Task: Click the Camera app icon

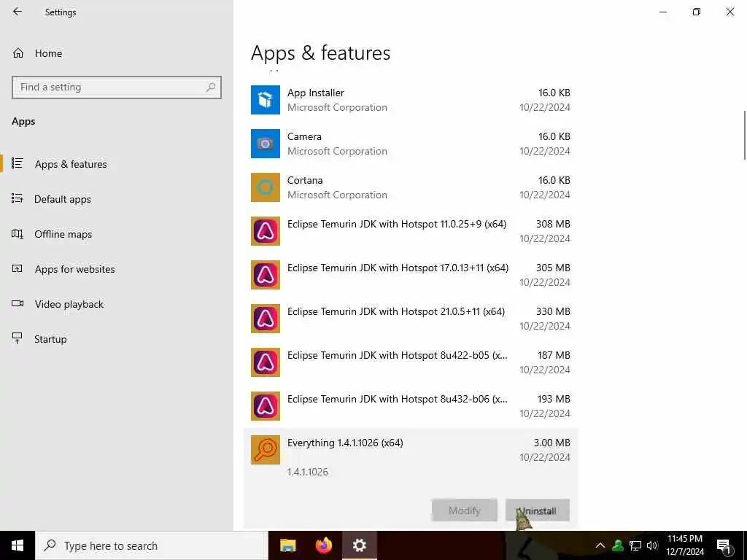Action: [266, 144]
